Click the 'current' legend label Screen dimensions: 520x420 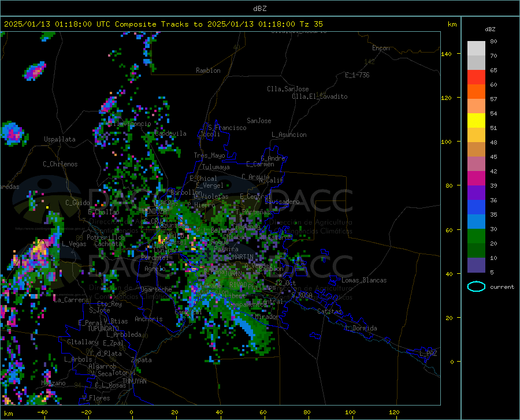tap(502, 287)
